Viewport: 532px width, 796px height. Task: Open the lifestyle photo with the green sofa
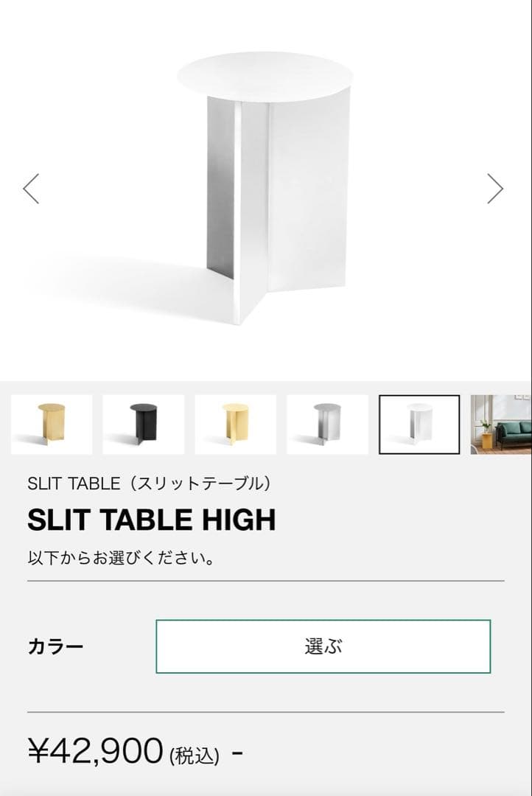click(x=505, y=423)
